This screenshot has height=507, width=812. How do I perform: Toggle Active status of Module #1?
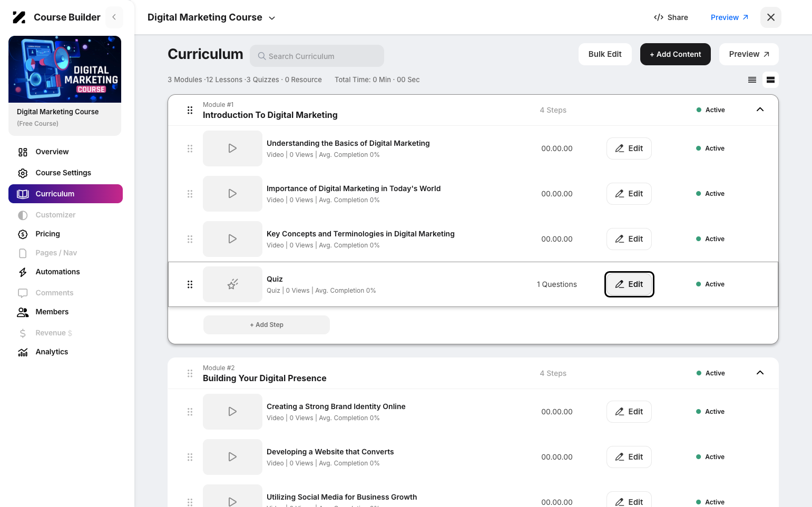(710, 110)
